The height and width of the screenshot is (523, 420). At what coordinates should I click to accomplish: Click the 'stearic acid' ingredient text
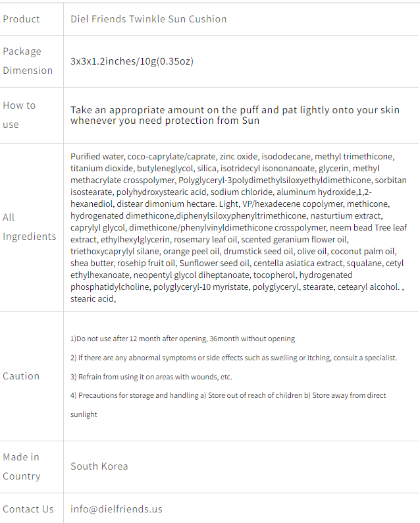(x=93, y=299)
